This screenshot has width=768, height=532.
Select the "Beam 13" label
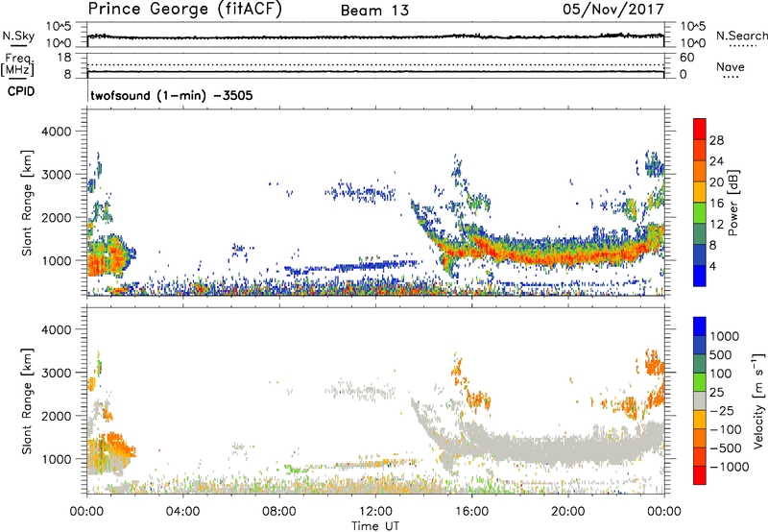coord(374,11)
